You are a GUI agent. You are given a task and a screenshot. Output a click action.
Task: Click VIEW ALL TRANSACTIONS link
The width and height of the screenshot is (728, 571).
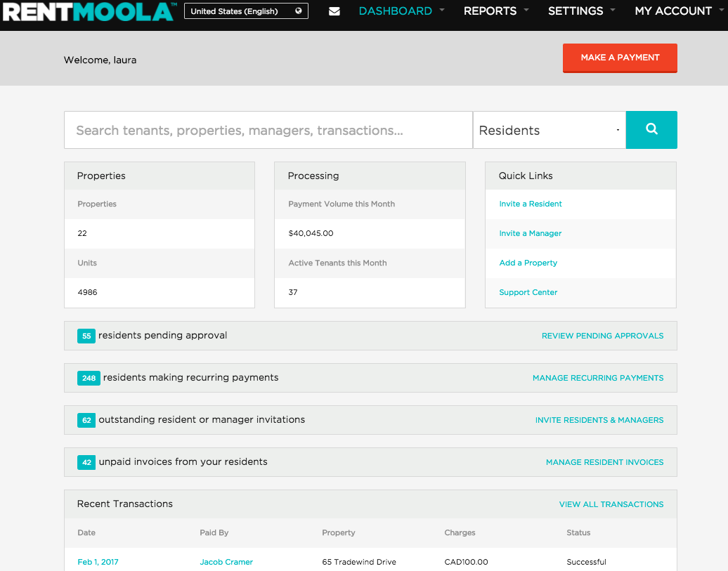click(611, 504)
